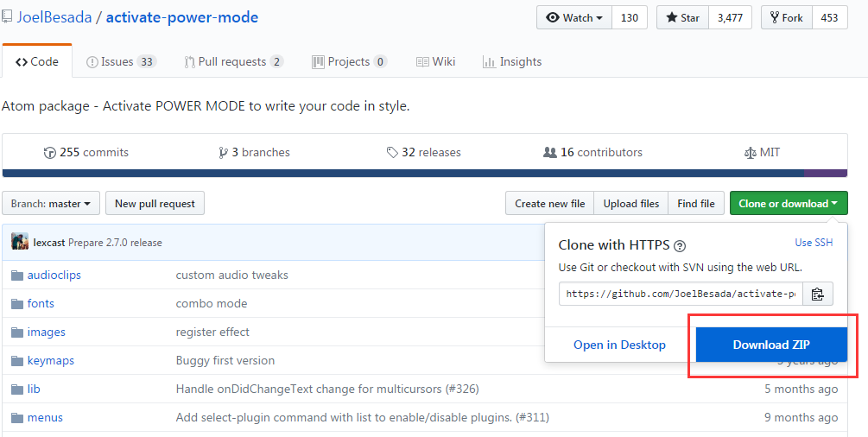This screenshot has width=868, height=437.
Task: Open commit message combo mode
Action: [x=212, y=303]
